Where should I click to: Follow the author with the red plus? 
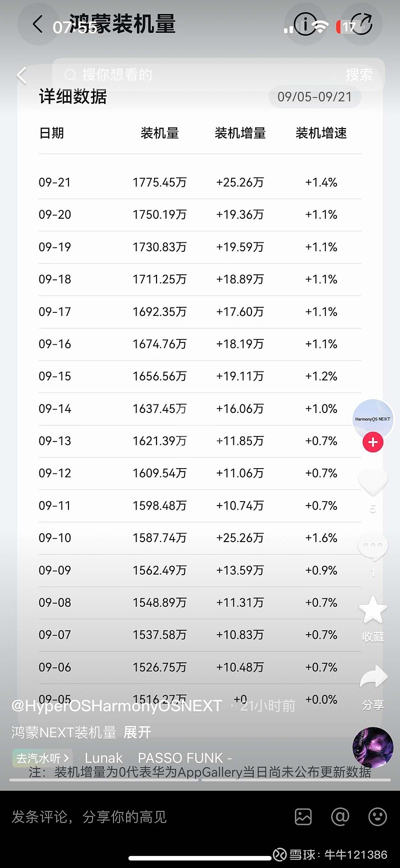click(373, 443)
